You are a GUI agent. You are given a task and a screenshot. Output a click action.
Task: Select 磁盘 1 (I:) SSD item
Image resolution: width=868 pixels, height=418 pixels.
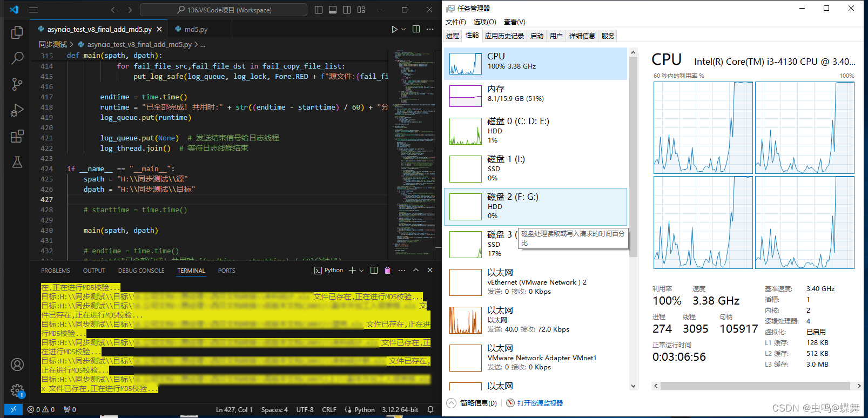tap(536, 169)
